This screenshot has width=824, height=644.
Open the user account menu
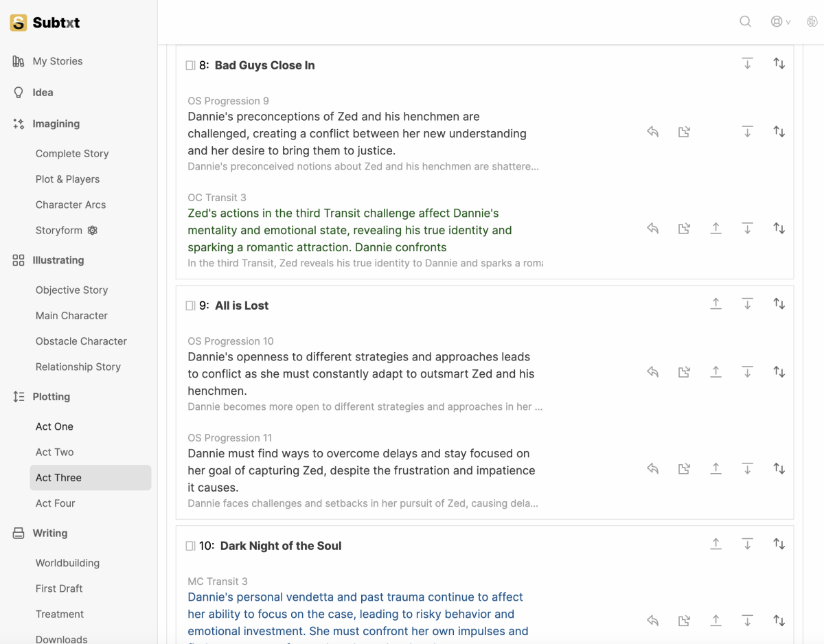point(780,22)
